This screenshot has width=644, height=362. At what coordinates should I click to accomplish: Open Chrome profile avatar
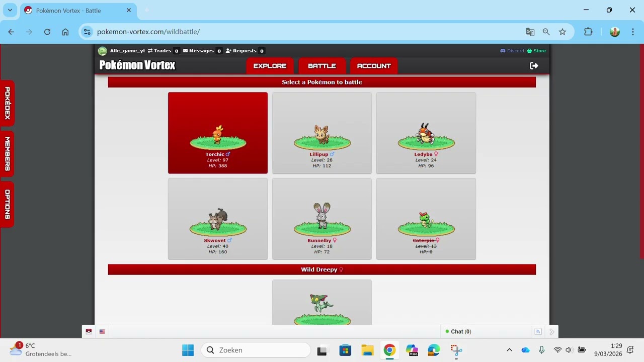click(615, 32)
